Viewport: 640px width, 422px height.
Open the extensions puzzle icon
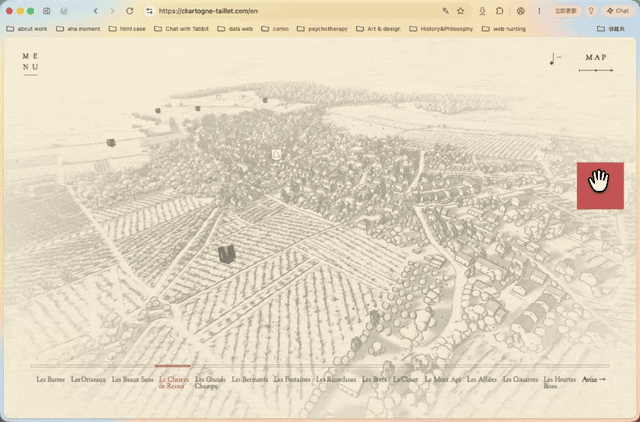click(499, 11)
